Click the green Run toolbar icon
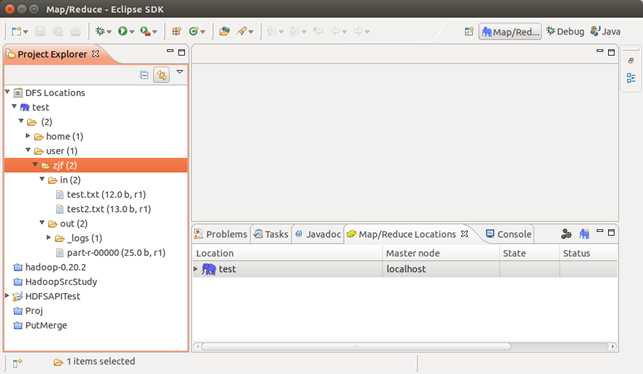This screenshot has height=374, width=643. [x=122, y=31]
